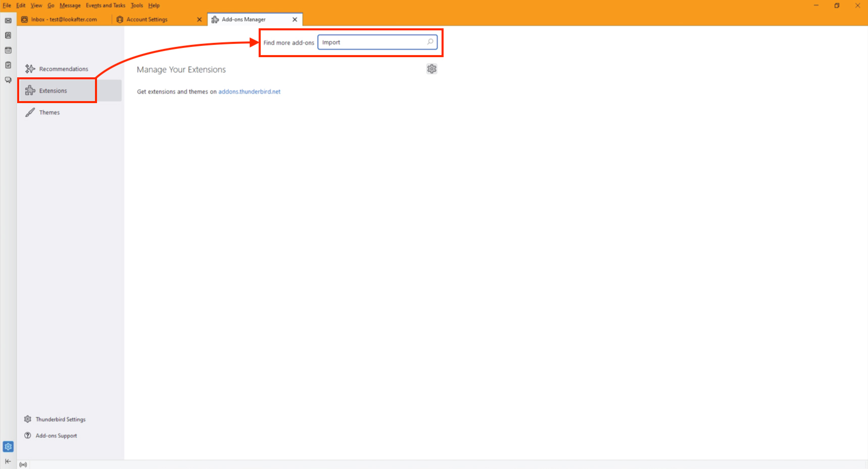Open the addons.thunderbird.net link
This screenshot has height=469, width=868.
[249, 91]
